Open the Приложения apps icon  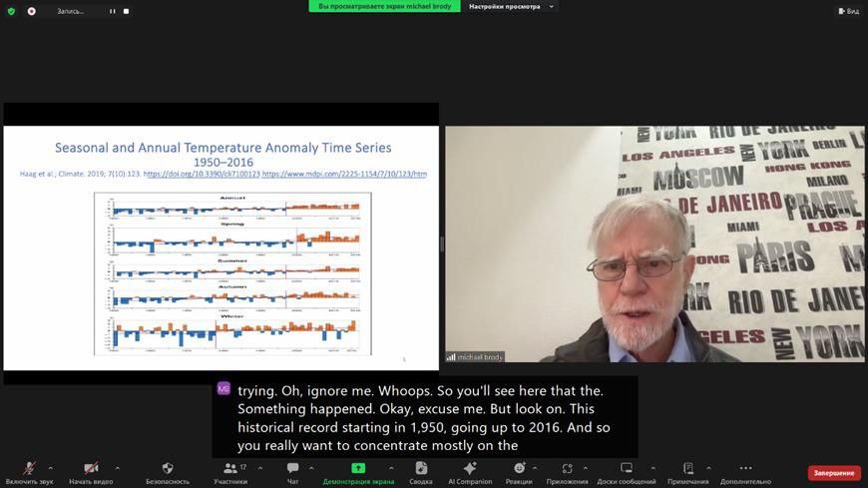pos(567,468)
